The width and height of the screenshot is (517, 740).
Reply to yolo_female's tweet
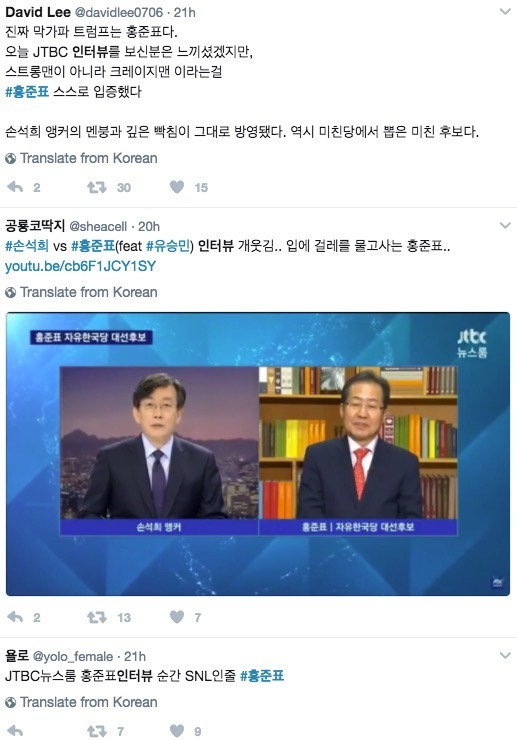point(15,731)
